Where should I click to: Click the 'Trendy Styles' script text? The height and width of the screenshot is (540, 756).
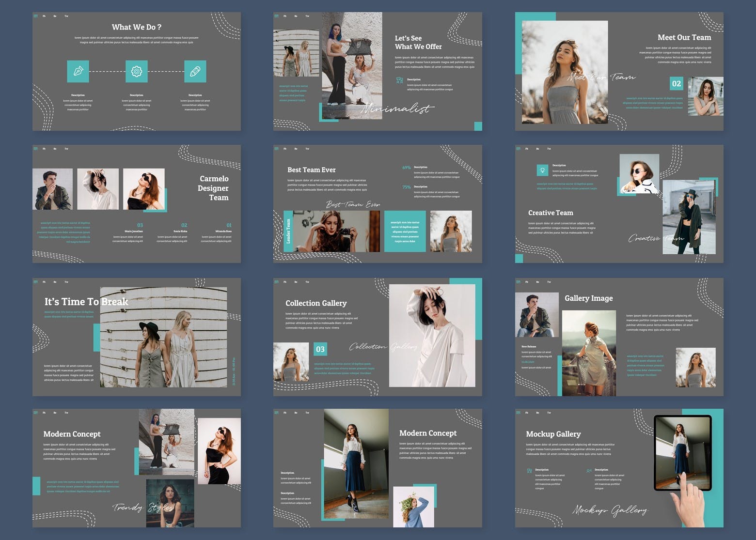pos(143,507)
